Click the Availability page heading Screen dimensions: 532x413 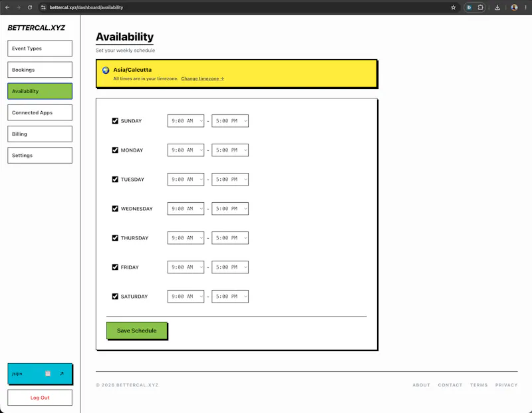124,37
